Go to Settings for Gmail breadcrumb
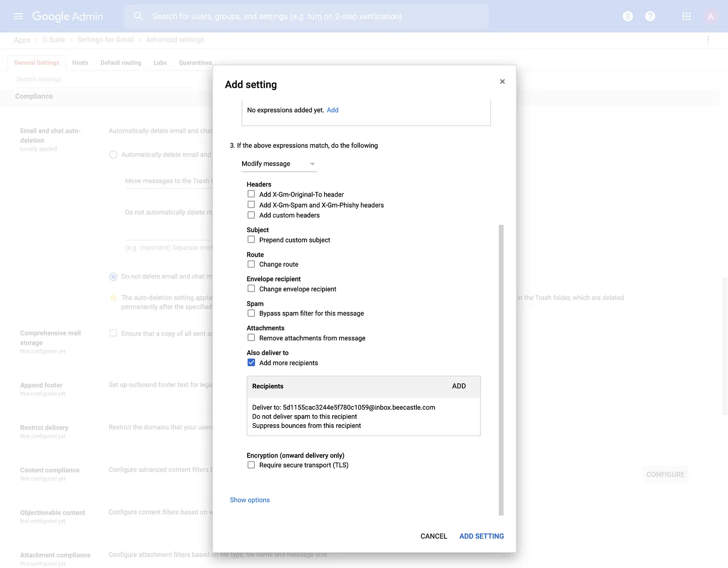This screenshot has width=728, height=568. [x=106, y=40]
